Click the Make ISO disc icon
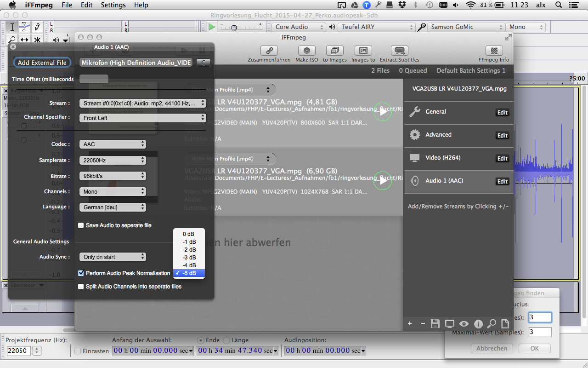 tap(306, 51)
